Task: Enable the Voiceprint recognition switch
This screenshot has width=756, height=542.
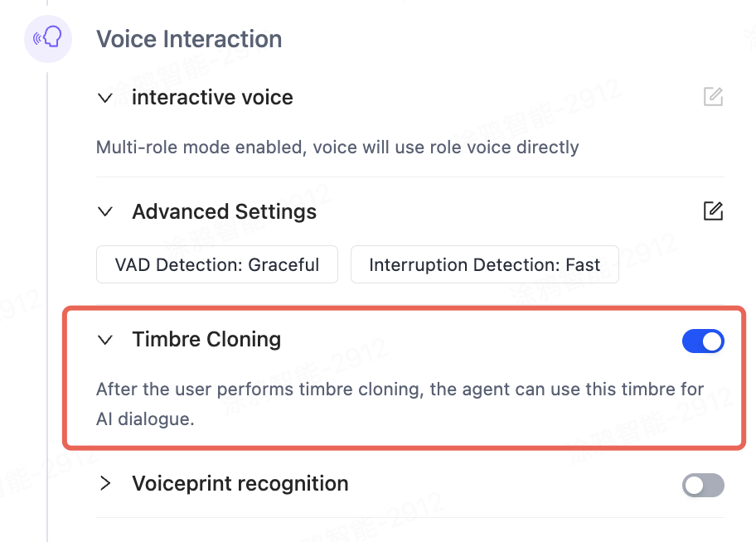Action: pyautogui.click(x=703, y=485)
